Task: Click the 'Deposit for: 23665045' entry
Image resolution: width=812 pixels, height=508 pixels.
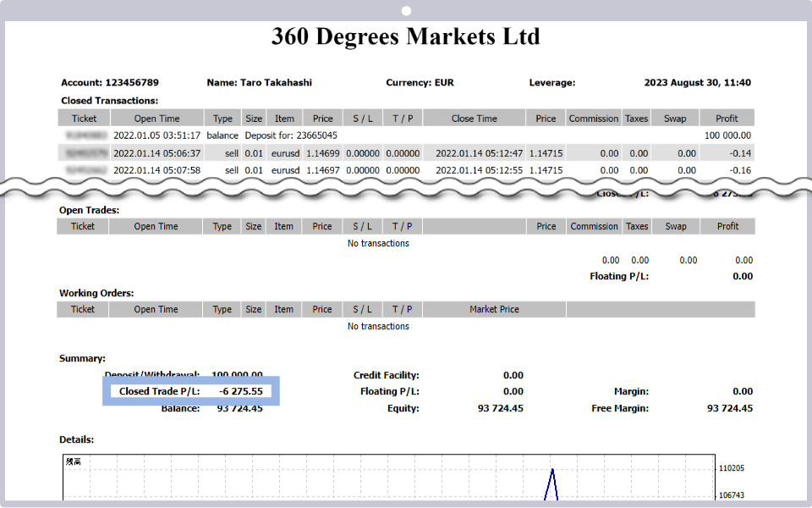Action: 291,135
